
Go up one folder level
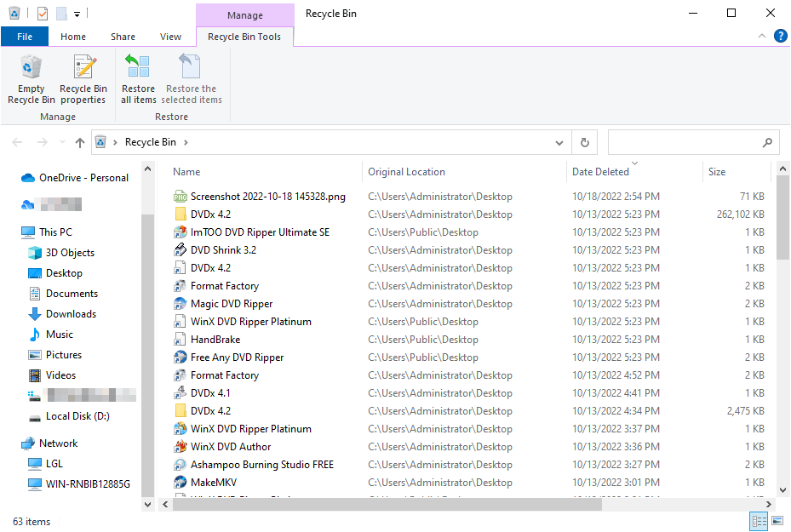[80, 143]
